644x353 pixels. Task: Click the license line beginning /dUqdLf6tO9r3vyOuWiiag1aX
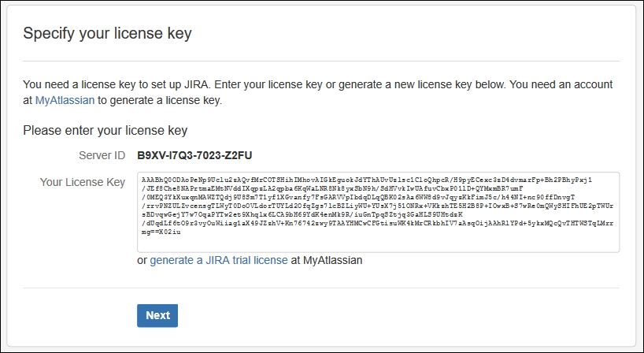(377, 224)
